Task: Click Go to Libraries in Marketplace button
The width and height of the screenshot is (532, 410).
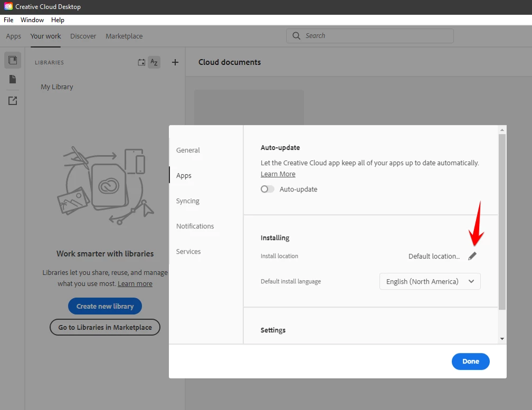Action: pos(105,327)
